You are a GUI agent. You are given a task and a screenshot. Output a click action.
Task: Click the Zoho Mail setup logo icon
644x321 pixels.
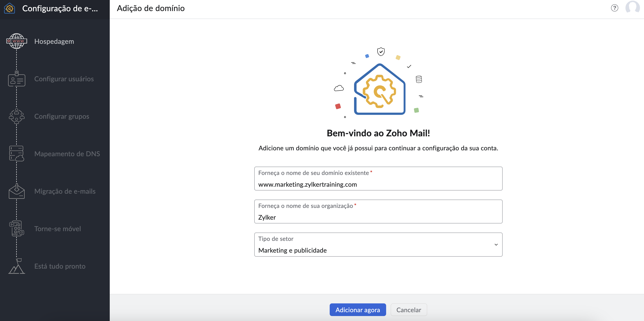9,8
